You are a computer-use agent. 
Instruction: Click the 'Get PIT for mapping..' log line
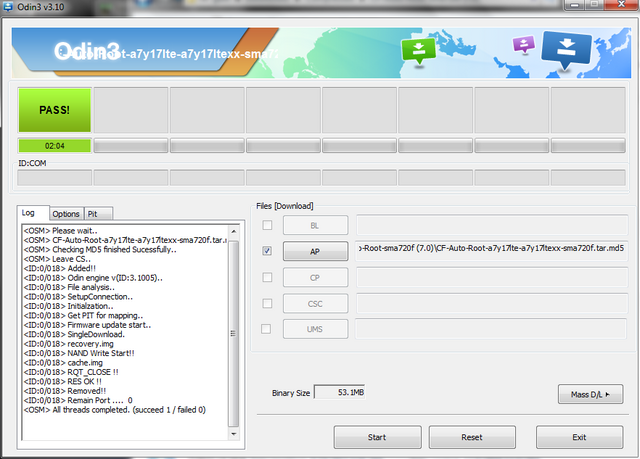(83, 315)
